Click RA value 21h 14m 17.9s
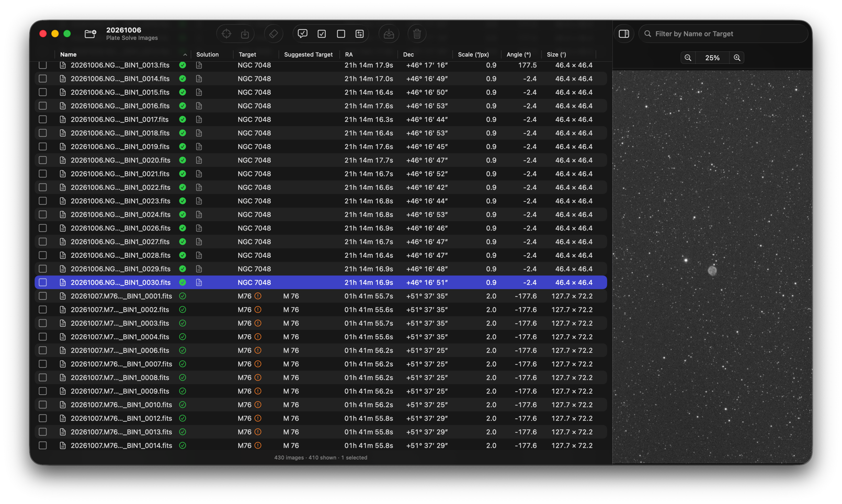This screenshot has height=504, width=842. coord(369,65)
